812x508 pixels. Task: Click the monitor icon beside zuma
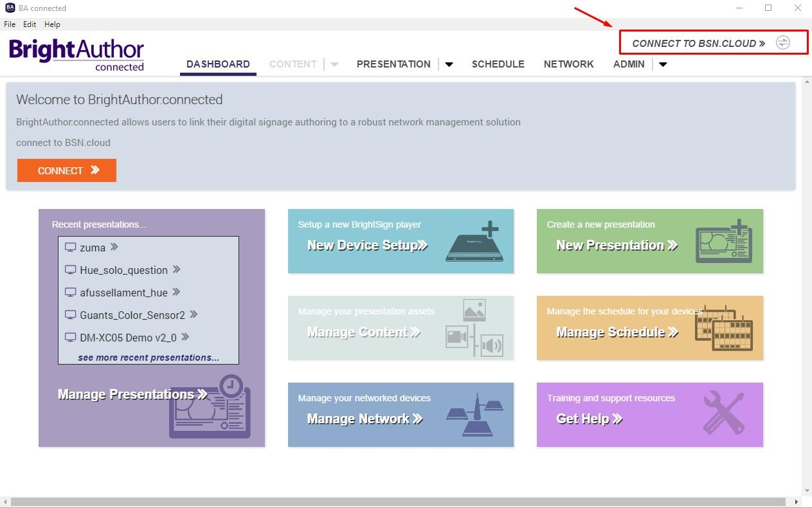(71, 247)
